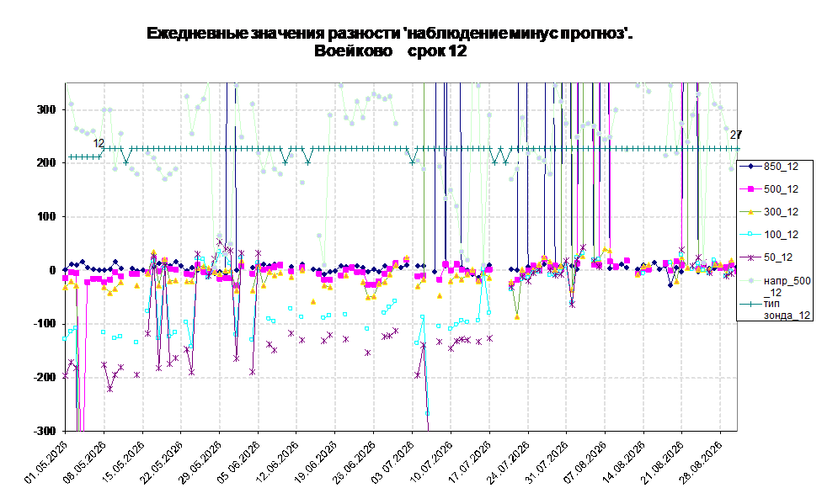
Task: Click the 300 value on y-axis
Action: (45, 109)
